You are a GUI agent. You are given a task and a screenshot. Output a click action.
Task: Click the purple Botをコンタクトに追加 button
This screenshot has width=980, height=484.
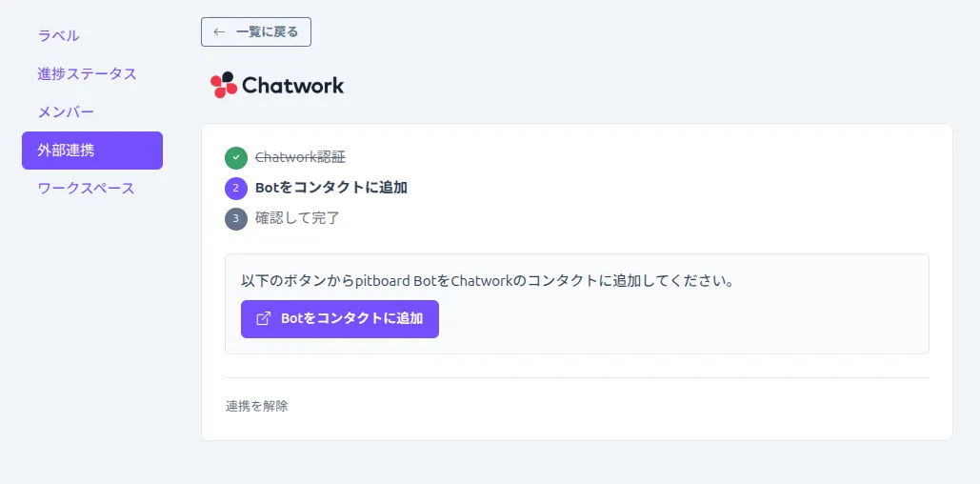click(340, 319)
